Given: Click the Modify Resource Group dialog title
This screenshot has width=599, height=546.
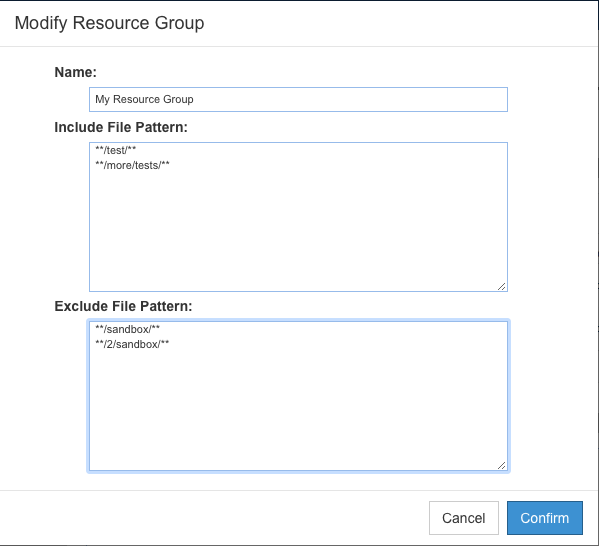Looking at the screenshot, I should (109, 23).
